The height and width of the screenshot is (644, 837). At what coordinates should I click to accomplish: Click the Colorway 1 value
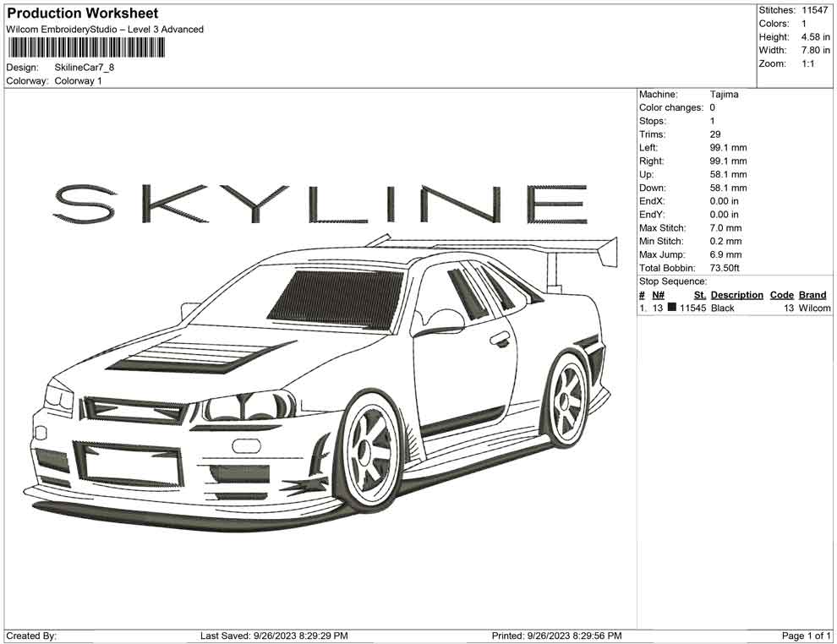tap(78, 81)
